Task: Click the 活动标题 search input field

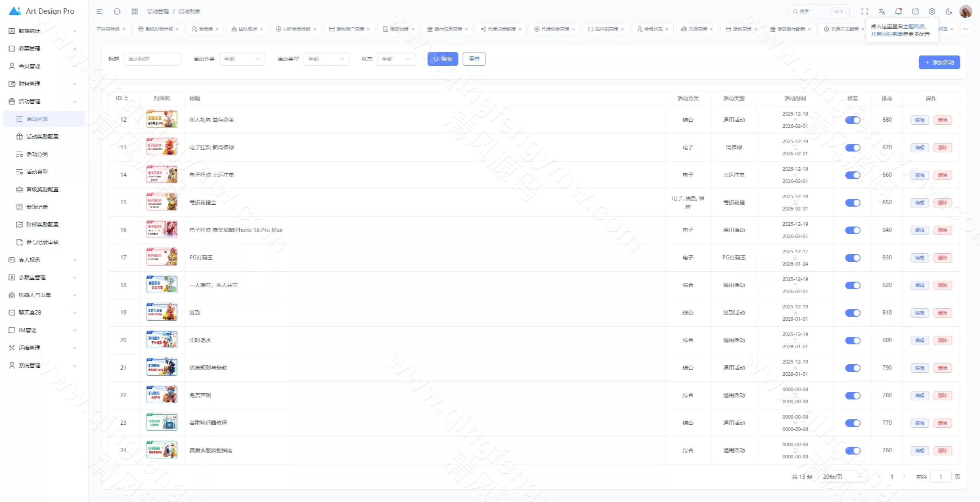Action: point(152,59)
